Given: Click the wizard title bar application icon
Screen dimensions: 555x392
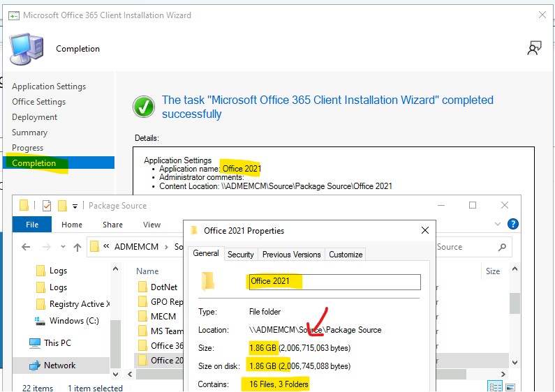Looking at the screenshot, I should [x=14, y=15].
